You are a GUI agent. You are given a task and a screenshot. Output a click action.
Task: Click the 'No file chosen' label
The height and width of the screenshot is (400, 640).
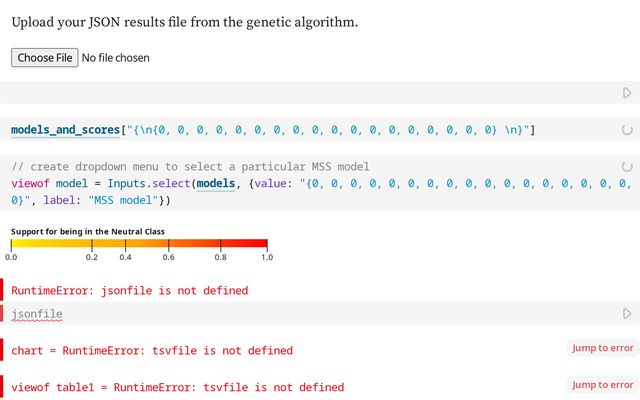pos(116,58)
